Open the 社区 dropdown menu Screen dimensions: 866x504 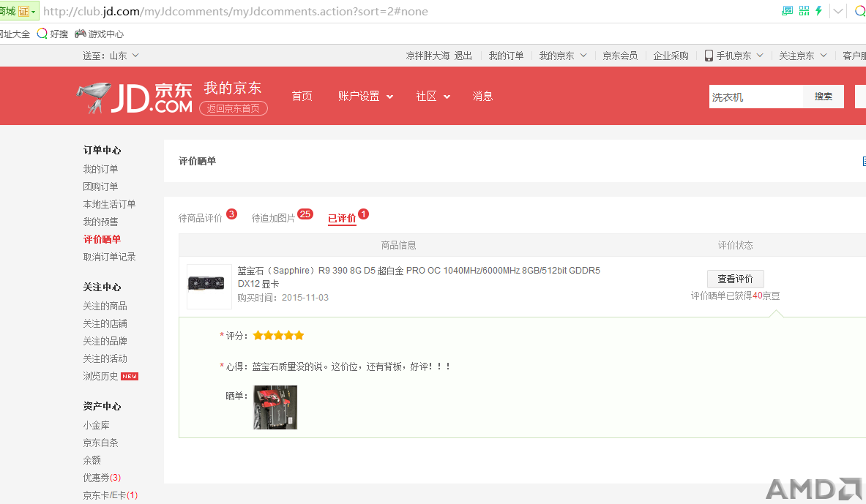[433, 96]
